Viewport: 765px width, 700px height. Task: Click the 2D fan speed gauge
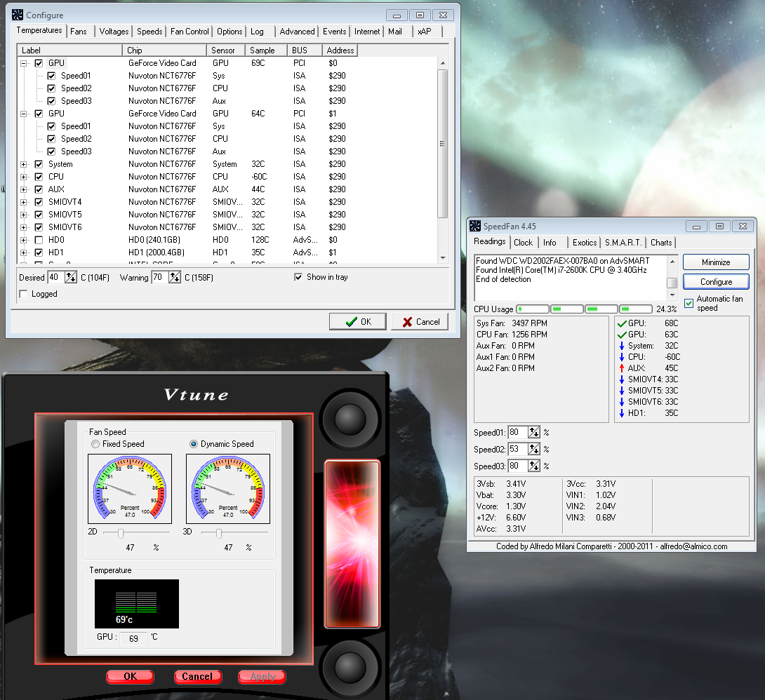pyautogui.click(x=129, y=488)
